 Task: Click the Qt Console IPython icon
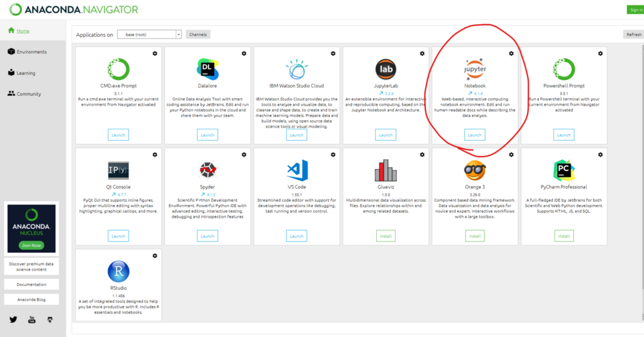point(118,170)
